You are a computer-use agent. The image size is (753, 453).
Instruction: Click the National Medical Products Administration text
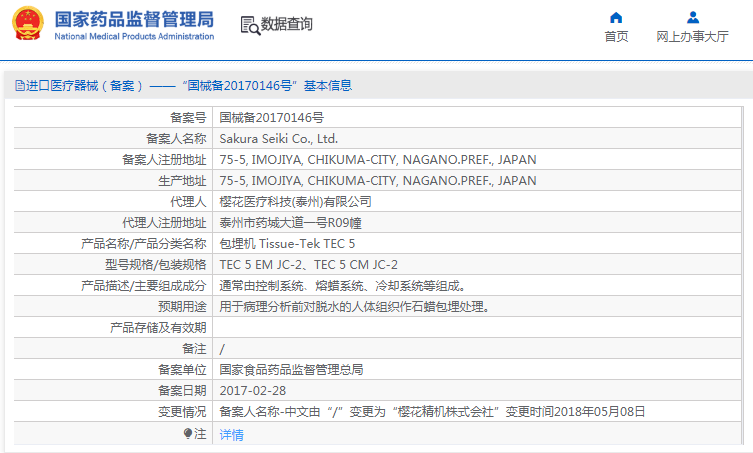click(x=134, y=36)
